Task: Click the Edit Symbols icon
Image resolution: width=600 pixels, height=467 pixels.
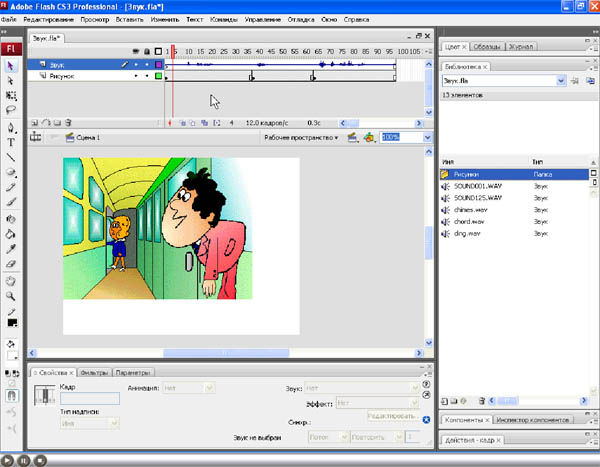Action: point(370,137)
